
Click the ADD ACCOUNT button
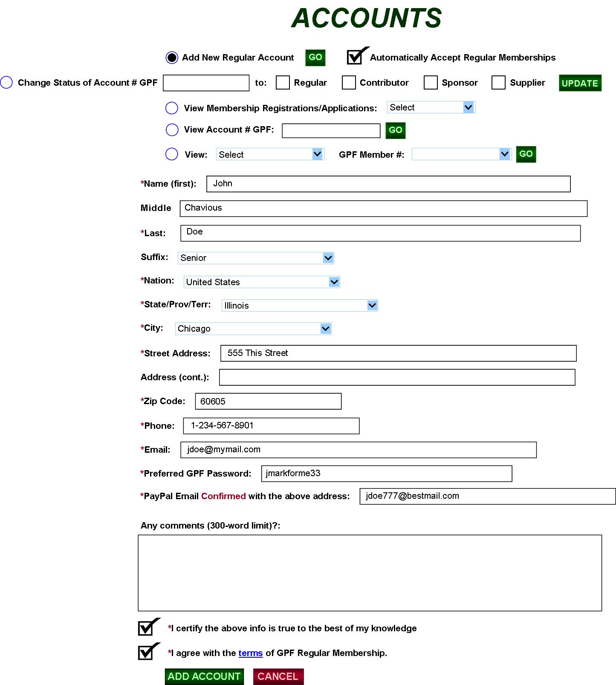coord(204,676)
